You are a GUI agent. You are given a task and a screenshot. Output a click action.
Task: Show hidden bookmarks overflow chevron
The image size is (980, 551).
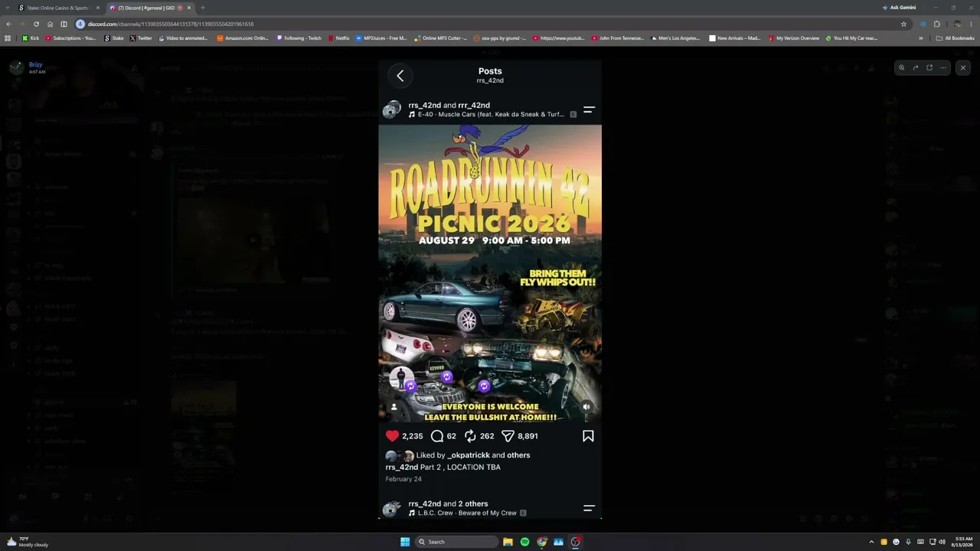coord(921,38)
